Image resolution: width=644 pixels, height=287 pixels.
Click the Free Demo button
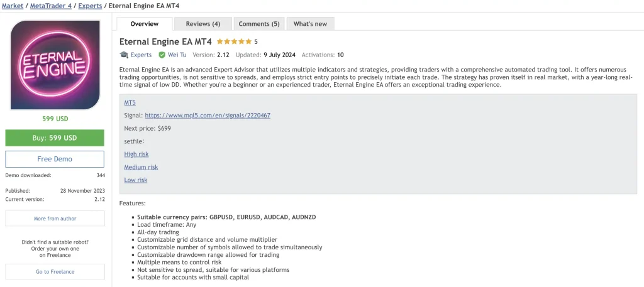tap(55, 159)
